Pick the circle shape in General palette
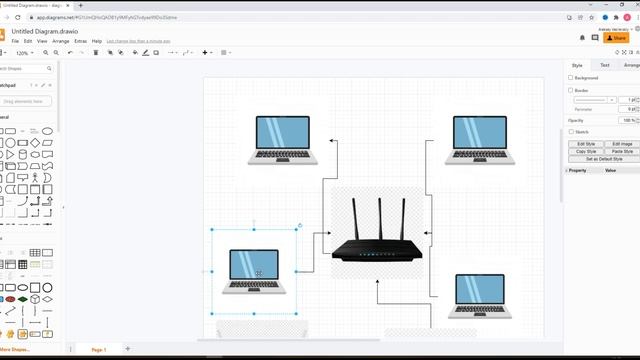Screen dimensions: 640x360 tap(11, 143)
